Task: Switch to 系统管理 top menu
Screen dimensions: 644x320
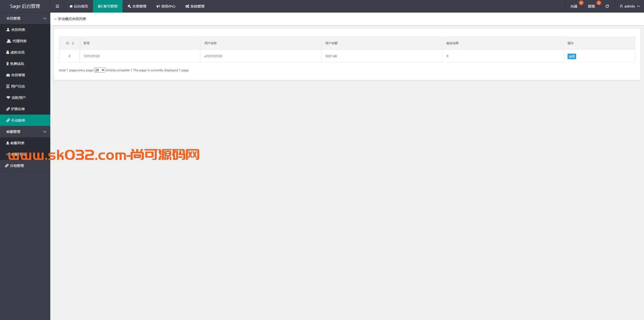Action: click(195, 6)
